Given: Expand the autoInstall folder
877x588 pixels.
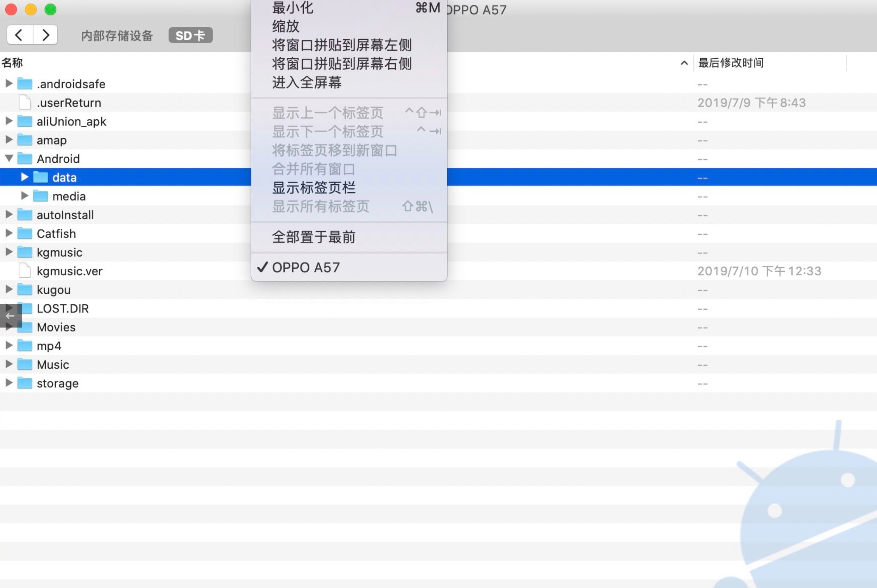Looking at the screenshot, I should point(9,214).
